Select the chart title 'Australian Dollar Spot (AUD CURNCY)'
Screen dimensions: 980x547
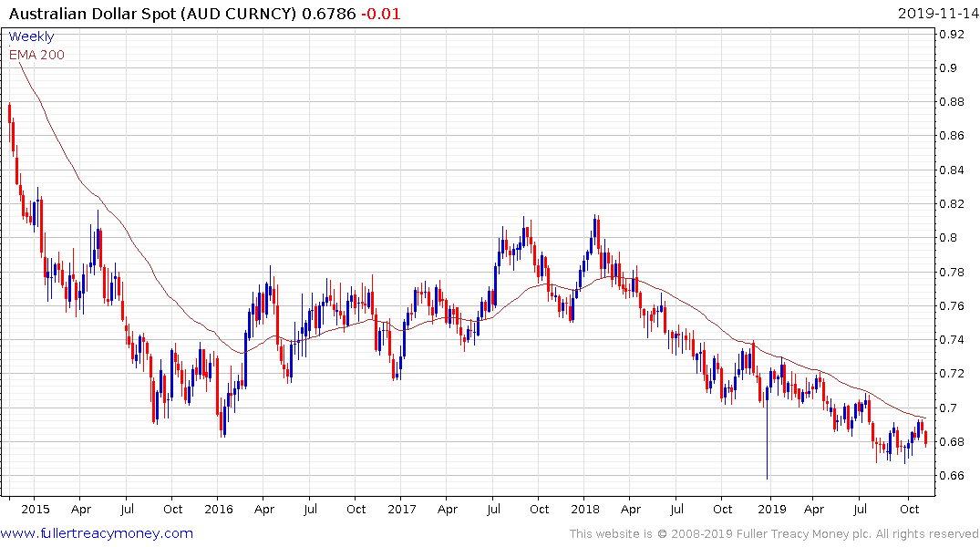(152, 14)
